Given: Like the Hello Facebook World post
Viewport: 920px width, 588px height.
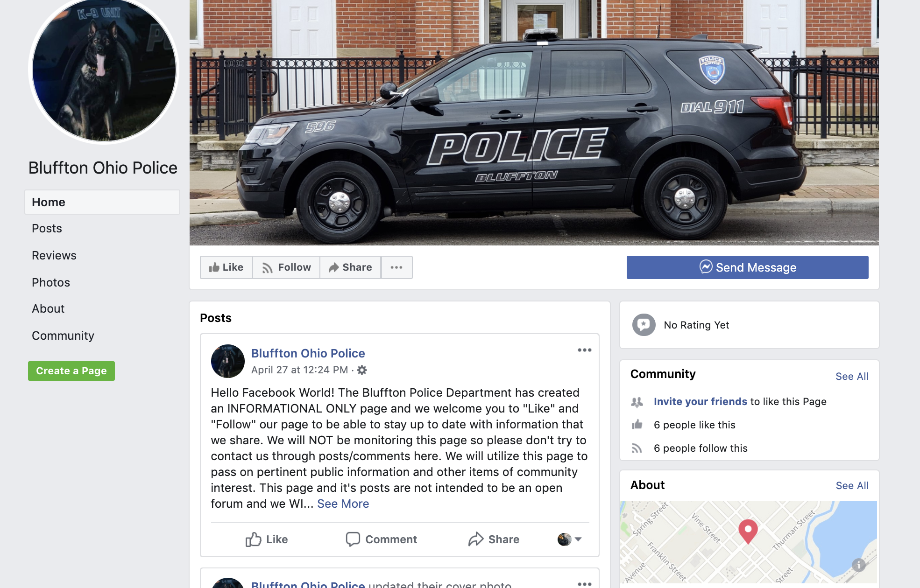Looking at the screenshot, I should (x=267, y=539).
